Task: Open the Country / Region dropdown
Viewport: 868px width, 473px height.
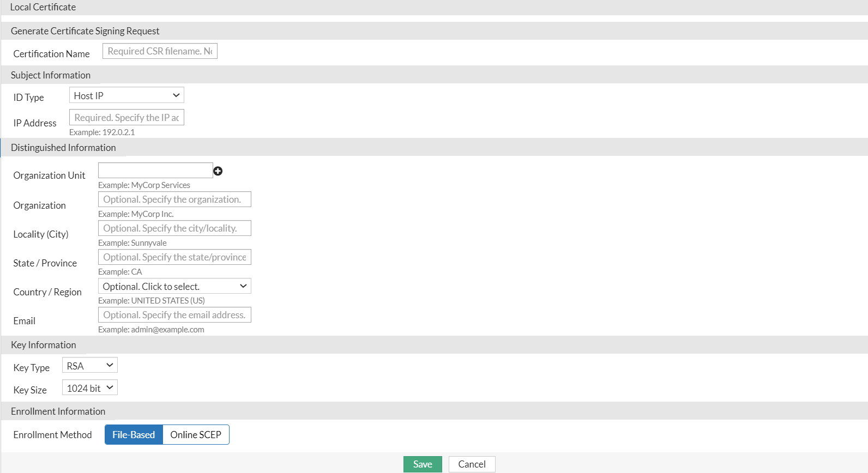Action: point(174,286)
